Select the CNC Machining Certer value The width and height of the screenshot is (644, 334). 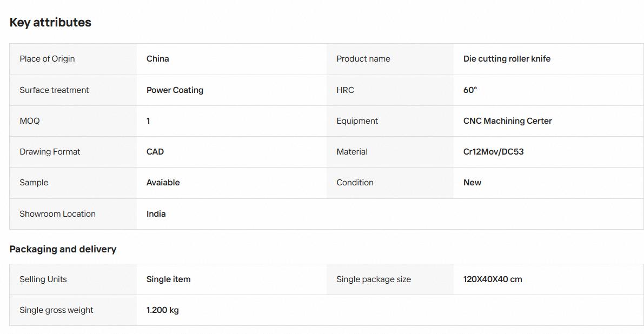click(508, 121)
